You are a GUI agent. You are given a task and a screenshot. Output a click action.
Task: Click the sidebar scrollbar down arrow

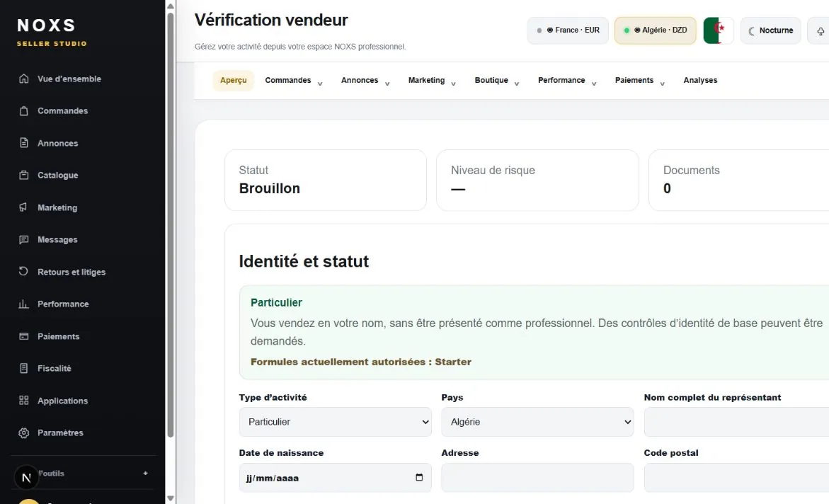[170, 498]
